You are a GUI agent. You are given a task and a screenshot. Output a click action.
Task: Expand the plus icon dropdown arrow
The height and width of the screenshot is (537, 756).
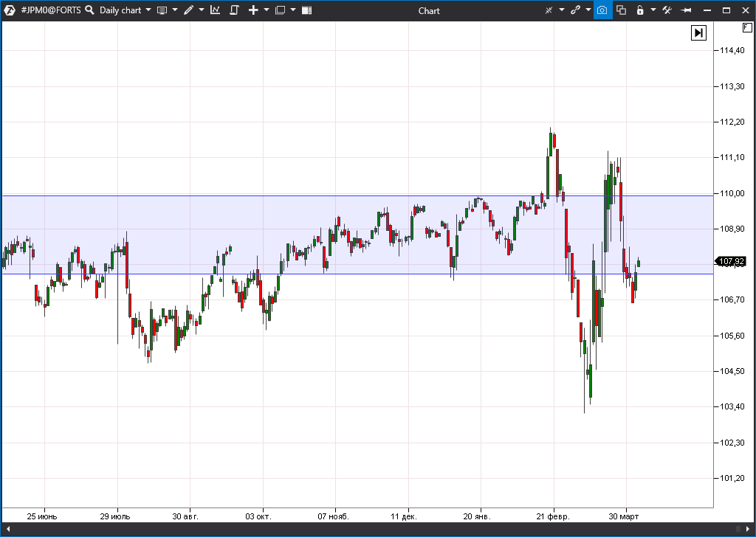tap(267, 10)
